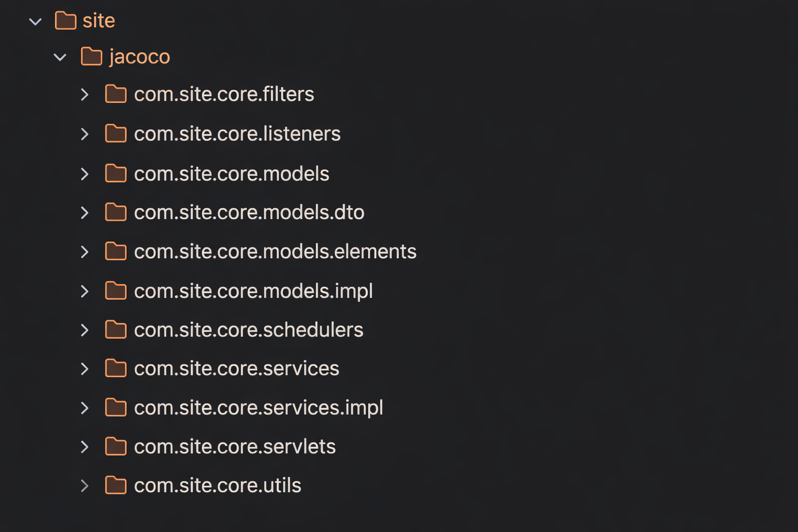Select the com.site.core.utils label
Viewport: 798px width, 532px height.
pos(217,486)
